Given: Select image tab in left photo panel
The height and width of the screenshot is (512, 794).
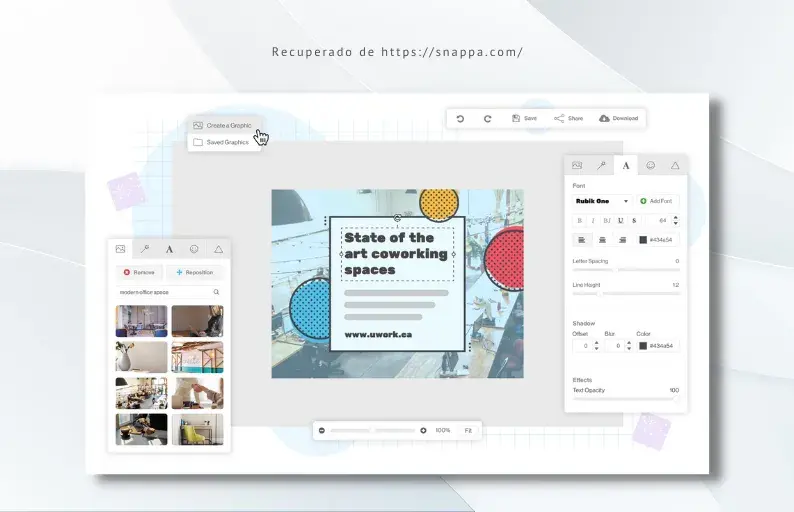Looking at the screenshot, I should coord(120,249).
